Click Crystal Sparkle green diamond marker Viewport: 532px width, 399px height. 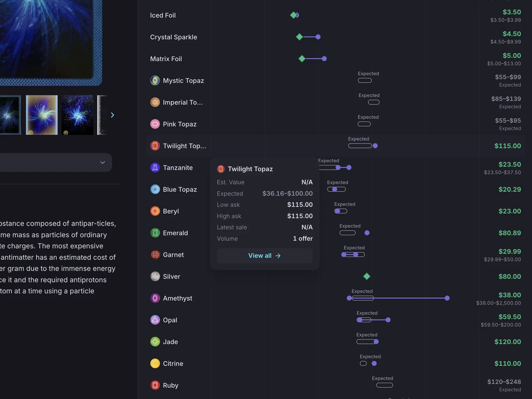coord(299,37)
